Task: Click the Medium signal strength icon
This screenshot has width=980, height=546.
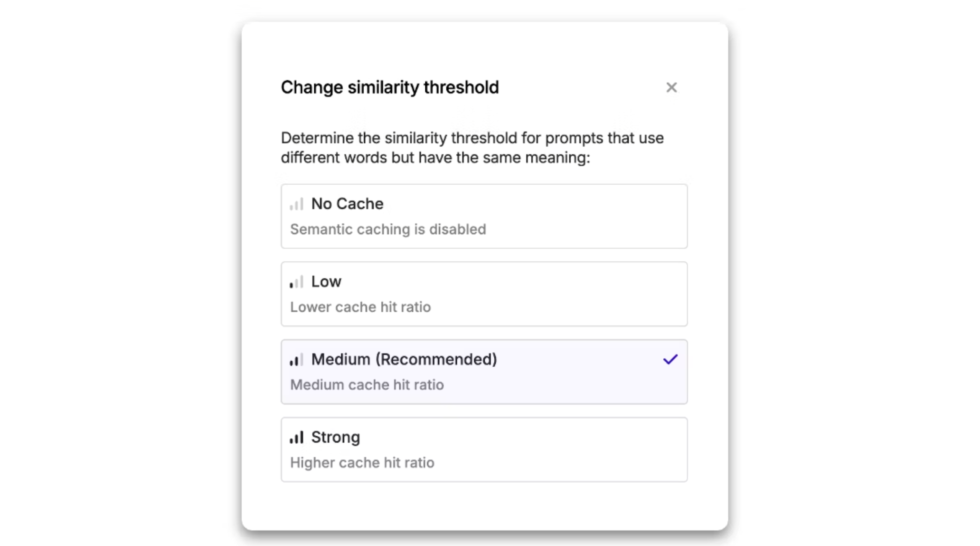Action: pos(296,359)
